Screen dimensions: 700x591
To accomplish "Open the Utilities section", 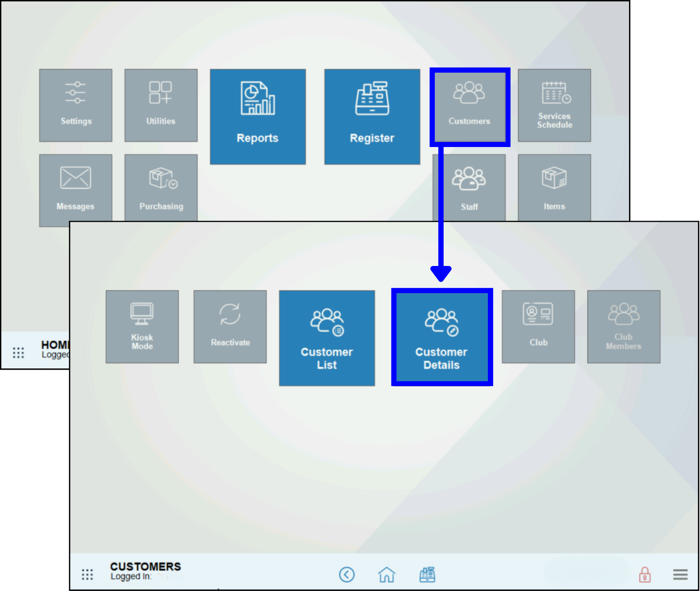I will (x=161, y=105).
